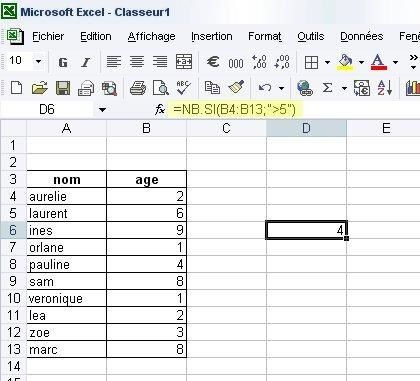Screen dimensions: 420x381
Task: Apply Euro currency format
Action: (x=213, y=62)
